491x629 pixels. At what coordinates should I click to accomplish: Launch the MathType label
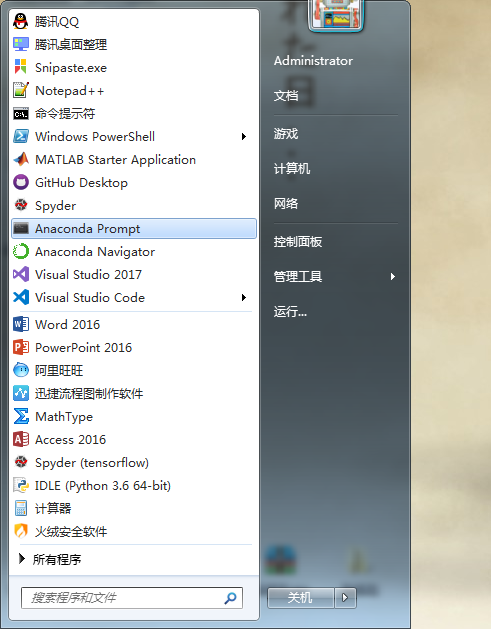point(64,416)
